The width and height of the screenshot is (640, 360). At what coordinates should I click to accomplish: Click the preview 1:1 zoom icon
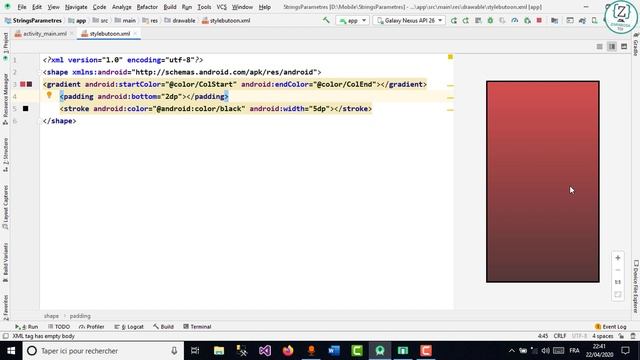coord(618,282)
